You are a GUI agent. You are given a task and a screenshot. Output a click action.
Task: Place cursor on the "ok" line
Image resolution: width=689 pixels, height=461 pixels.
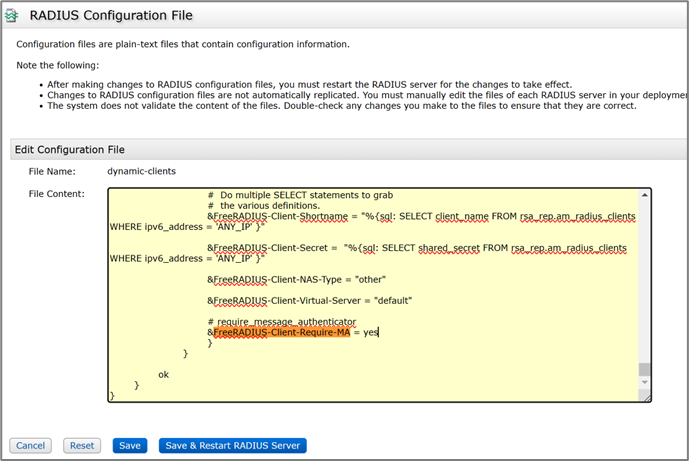tap(164, 374)
